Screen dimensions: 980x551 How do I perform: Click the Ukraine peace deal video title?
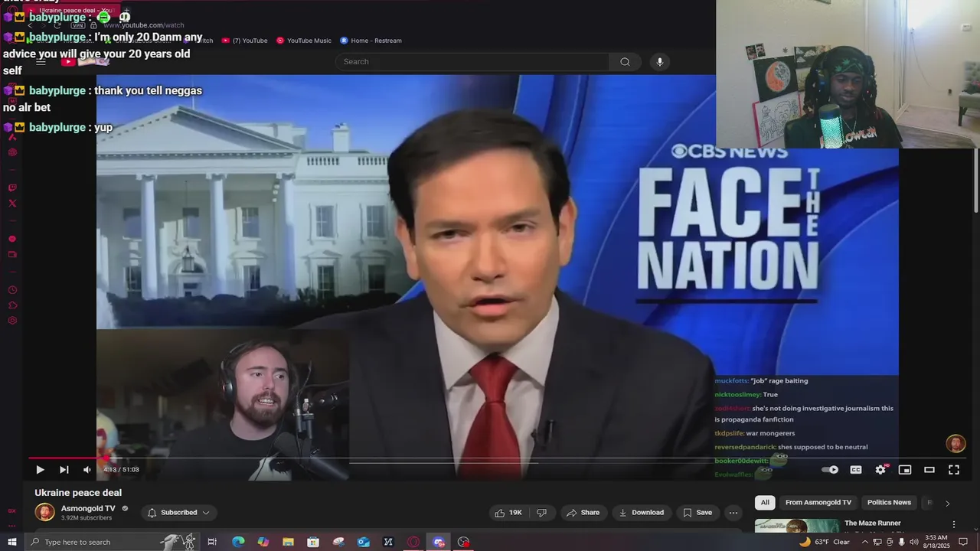78,493
